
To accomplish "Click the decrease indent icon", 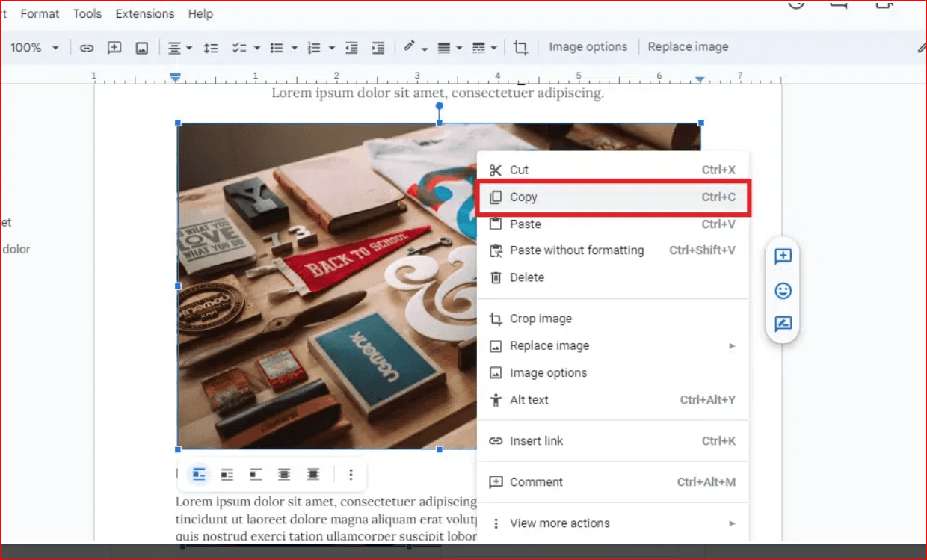I will point(351,48).
